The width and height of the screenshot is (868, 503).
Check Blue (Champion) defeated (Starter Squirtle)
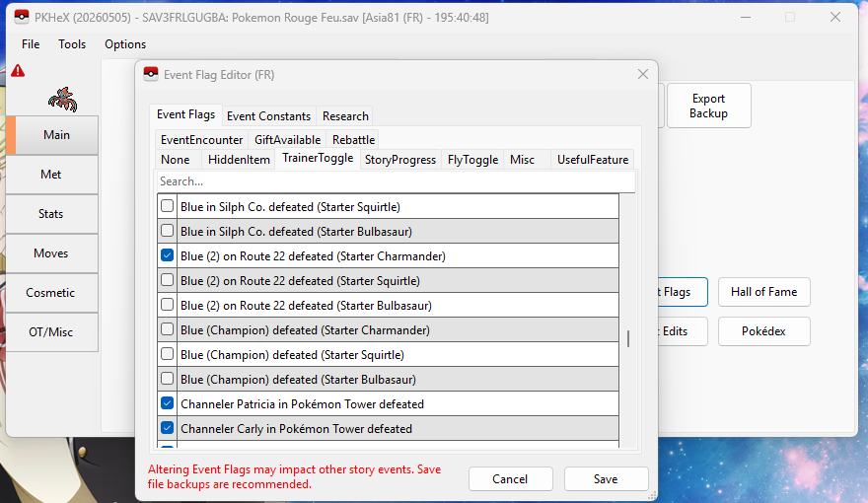click(167, 354)
